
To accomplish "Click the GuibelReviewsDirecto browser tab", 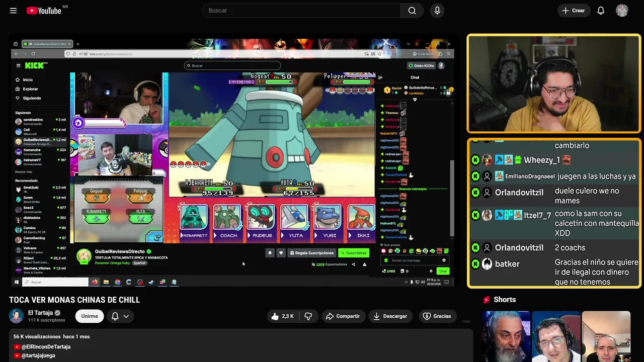I will tap(47, 44).
